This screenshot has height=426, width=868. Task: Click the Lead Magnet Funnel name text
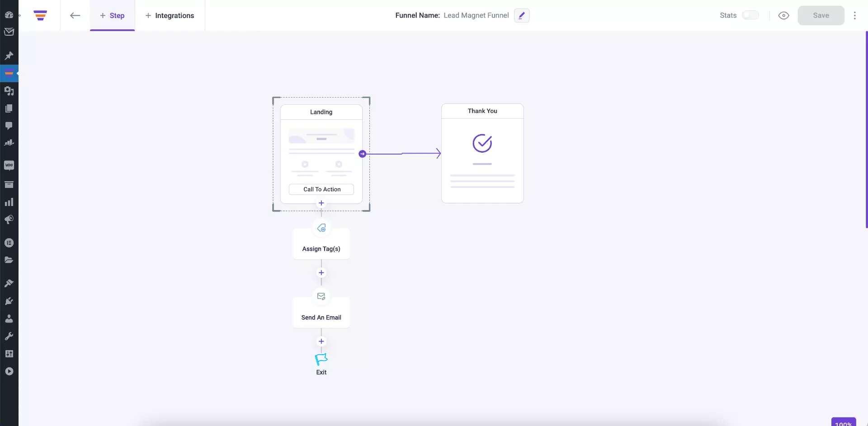coord(476,15)
